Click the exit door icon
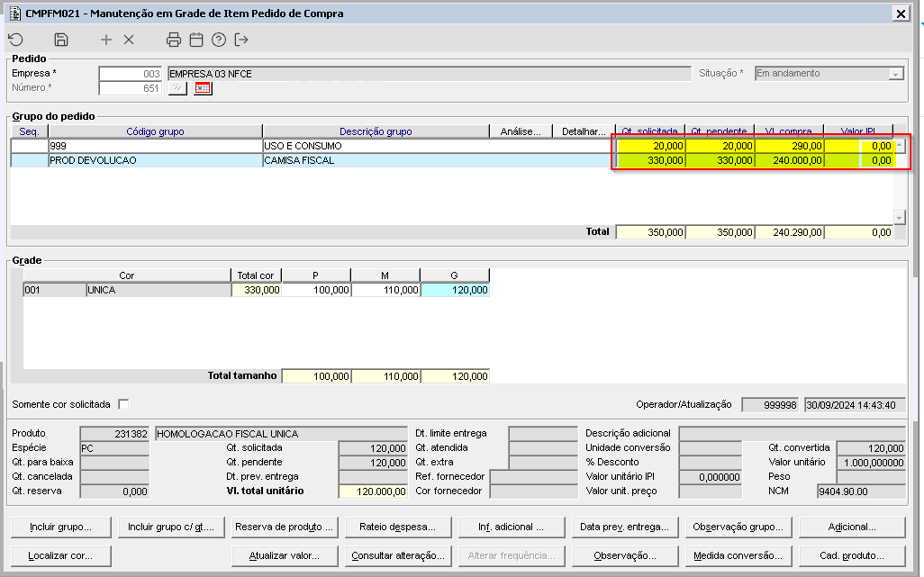924x577 pixels. coord(241,40)
